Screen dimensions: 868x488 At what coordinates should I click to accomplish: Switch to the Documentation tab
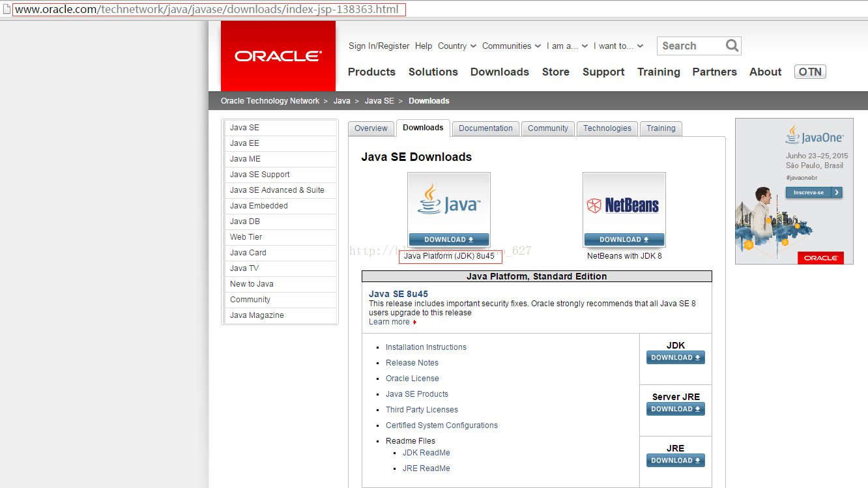click(x=485, y=128)
